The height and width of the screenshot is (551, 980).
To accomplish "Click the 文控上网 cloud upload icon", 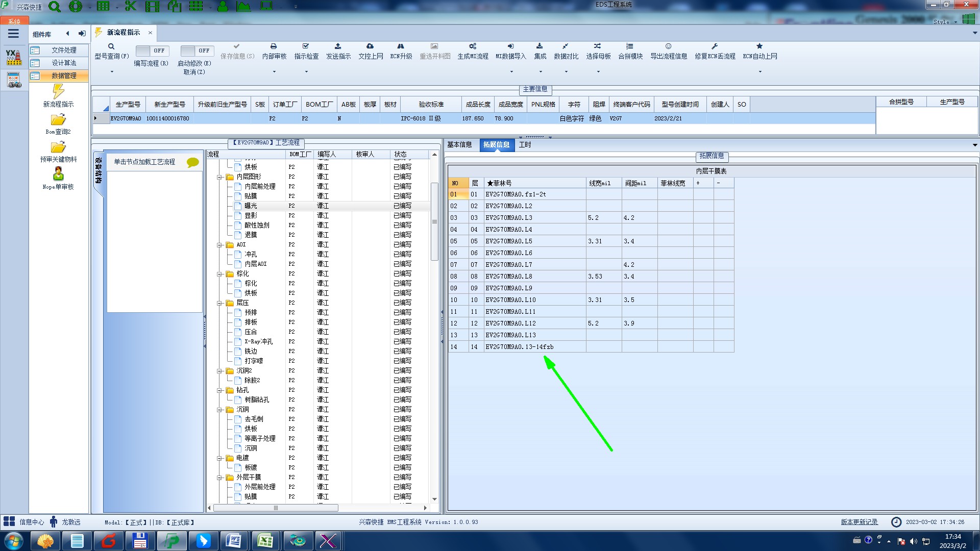I will pyautogui.click(x=370, y=46).
